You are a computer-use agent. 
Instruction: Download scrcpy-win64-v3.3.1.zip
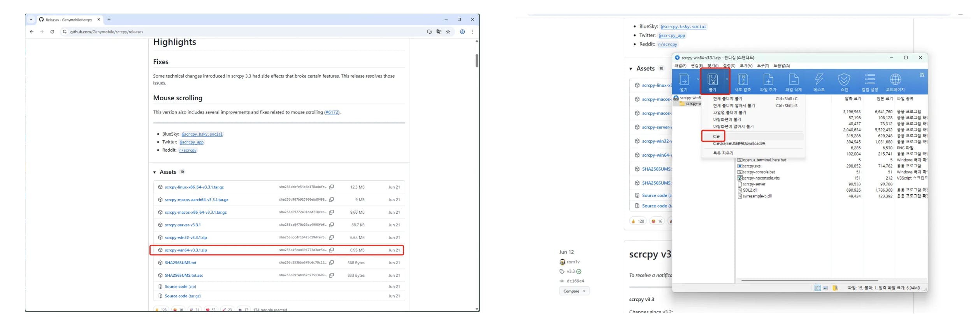click(x=186, y=250)
